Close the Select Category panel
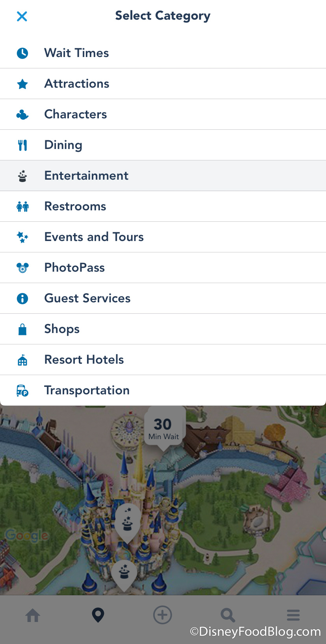Image resolution: width=326 pixels, height=644 pixels. 22,16
